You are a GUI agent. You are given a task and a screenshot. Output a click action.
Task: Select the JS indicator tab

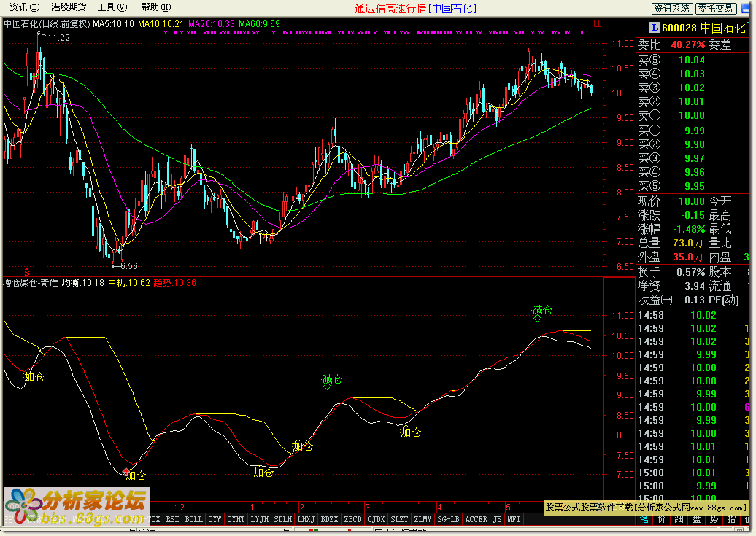pyautogui.click(x=497, y=519)
